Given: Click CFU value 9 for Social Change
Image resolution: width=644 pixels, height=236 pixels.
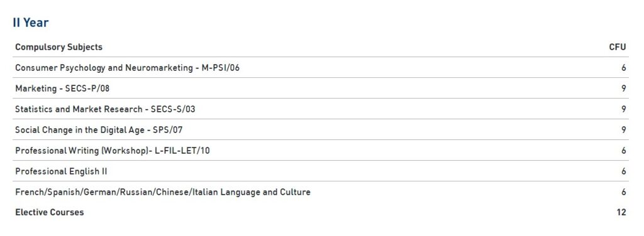Looking at the screenshot, I should (624, 130).
